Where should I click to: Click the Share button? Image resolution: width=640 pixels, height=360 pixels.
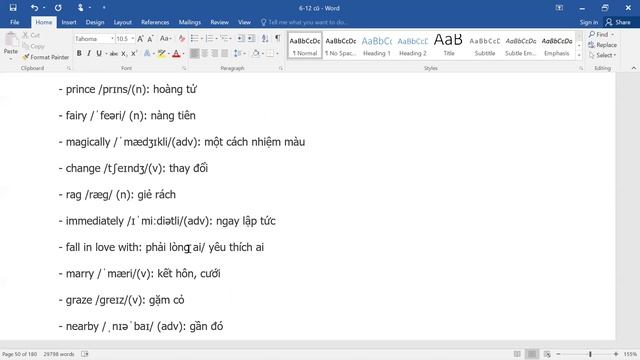coord(618,22)
